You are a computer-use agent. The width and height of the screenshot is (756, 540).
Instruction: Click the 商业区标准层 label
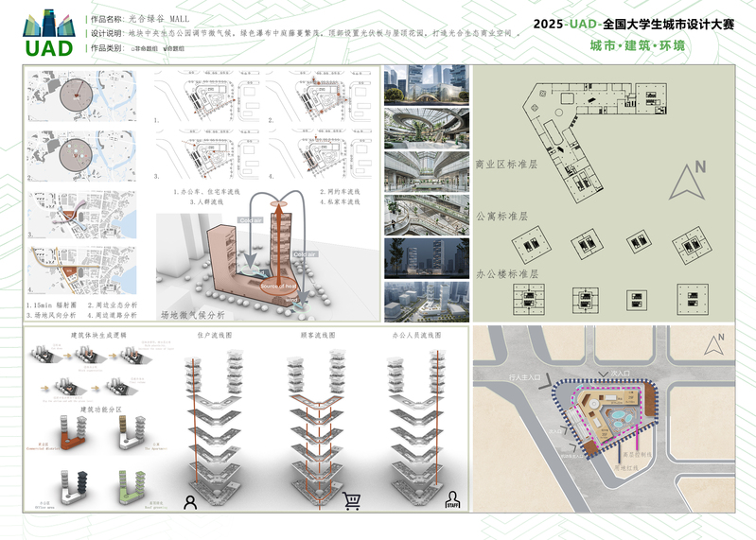504,165
